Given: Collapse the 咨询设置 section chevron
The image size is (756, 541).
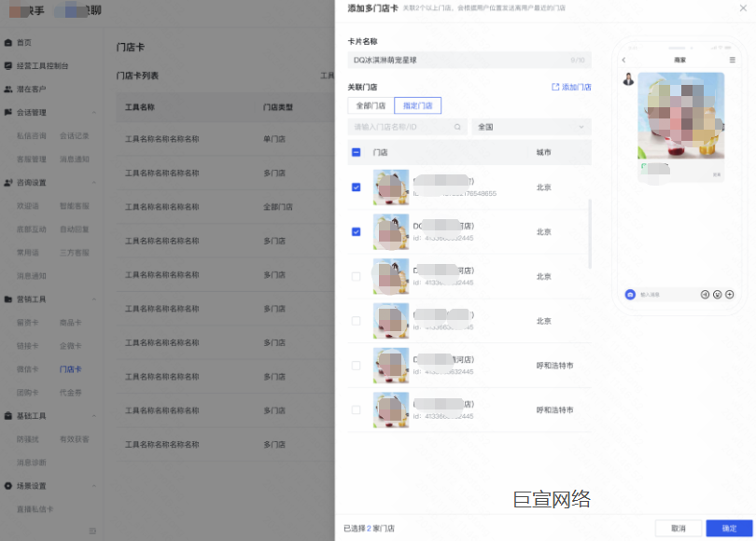Looking at the screenshot, I should tap(94, 183).
